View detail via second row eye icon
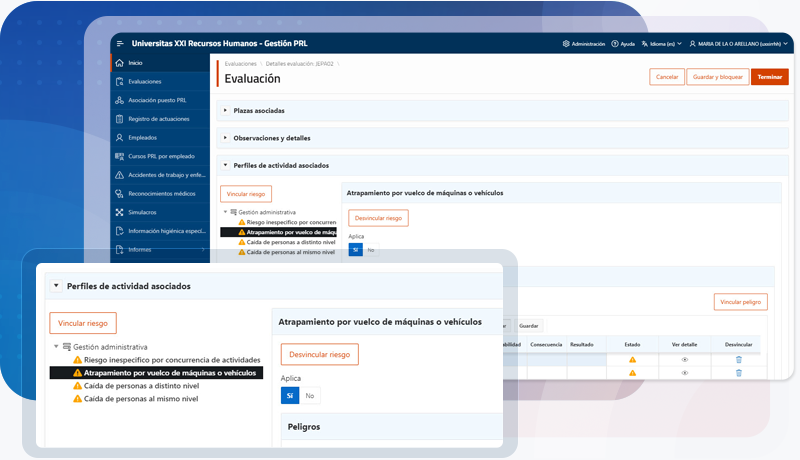 click(685, 373)
